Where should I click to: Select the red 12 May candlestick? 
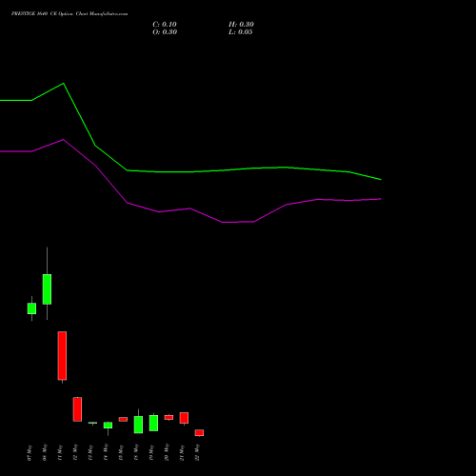tap(77, 409)
